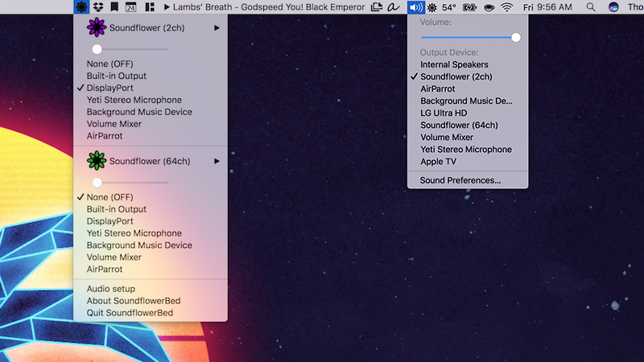Click the green Soundflower (64ch) flower icon
644x362 pixels.
[97, 160]
